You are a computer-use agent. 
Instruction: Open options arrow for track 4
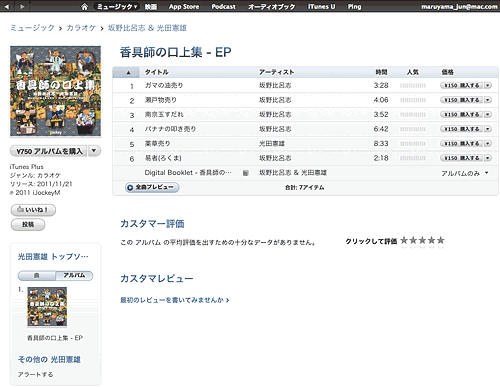[488, 129]
